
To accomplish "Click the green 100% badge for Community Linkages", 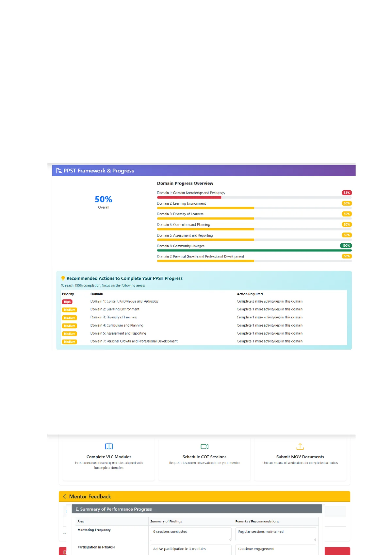I will [346, 246].
